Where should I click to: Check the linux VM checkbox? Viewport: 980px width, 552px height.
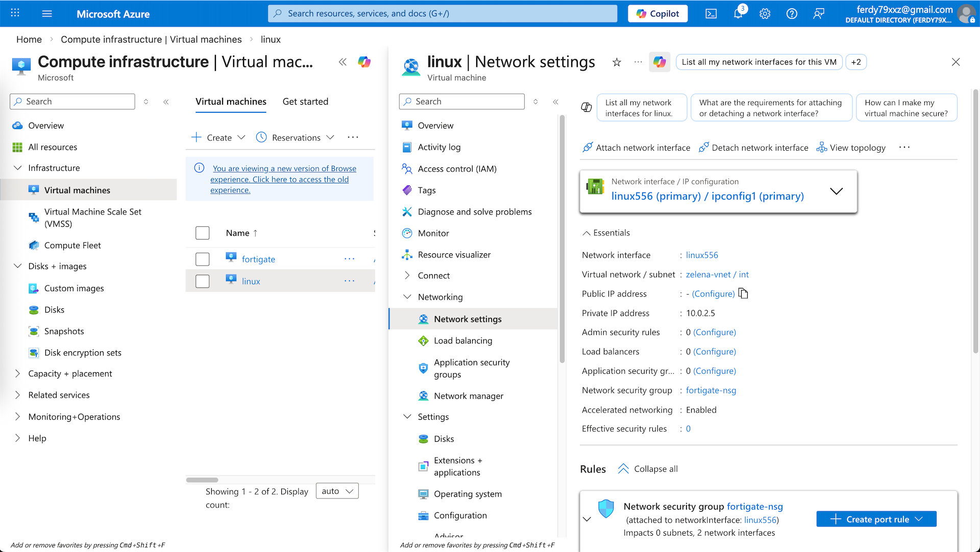coord(203,281)
